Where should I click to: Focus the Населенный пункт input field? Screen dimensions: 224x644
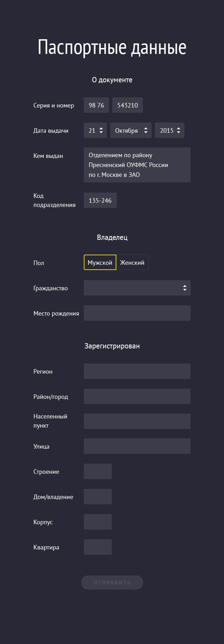(x=137, y=421)
